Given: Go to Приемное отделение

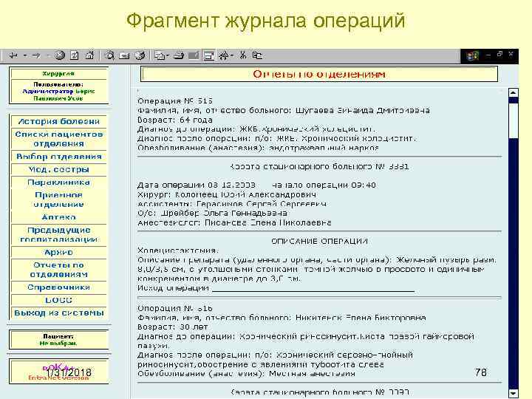Looking at the screenshot, I should 58,199.
